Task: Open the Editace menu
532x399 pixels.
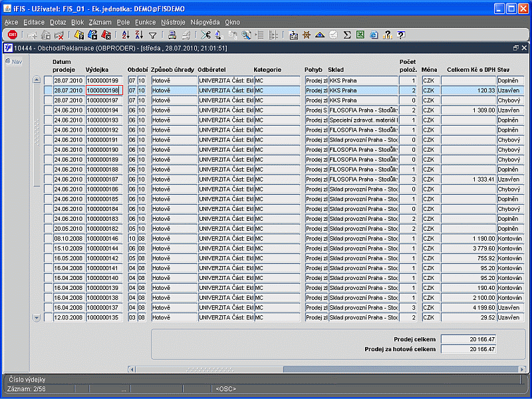Action: tap(34, 23)
